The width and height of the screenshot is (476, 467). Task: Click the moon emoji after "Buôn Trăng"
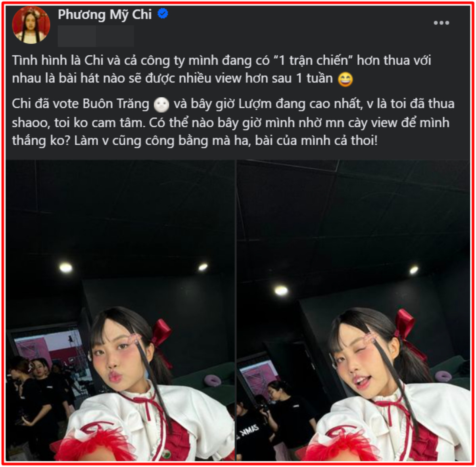tap(161, 105)
